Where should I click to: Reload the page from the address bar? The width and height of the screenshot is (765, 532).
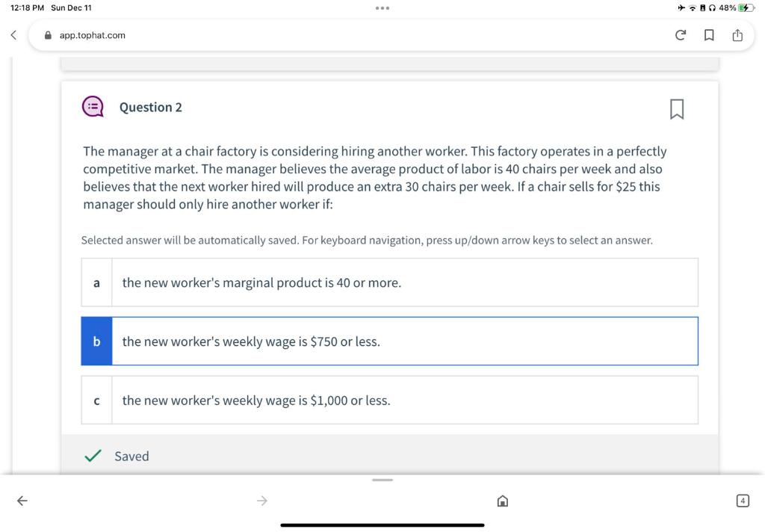pos(680,35)
